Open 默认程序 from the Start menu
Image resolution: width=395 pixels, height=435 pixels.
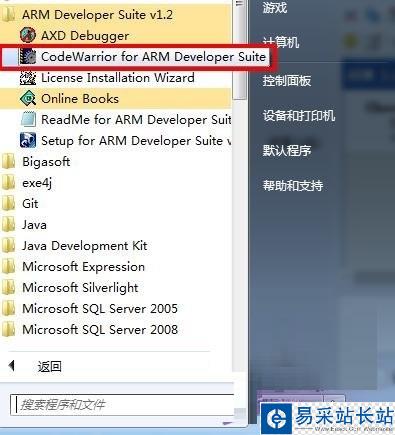coord(287,151)
